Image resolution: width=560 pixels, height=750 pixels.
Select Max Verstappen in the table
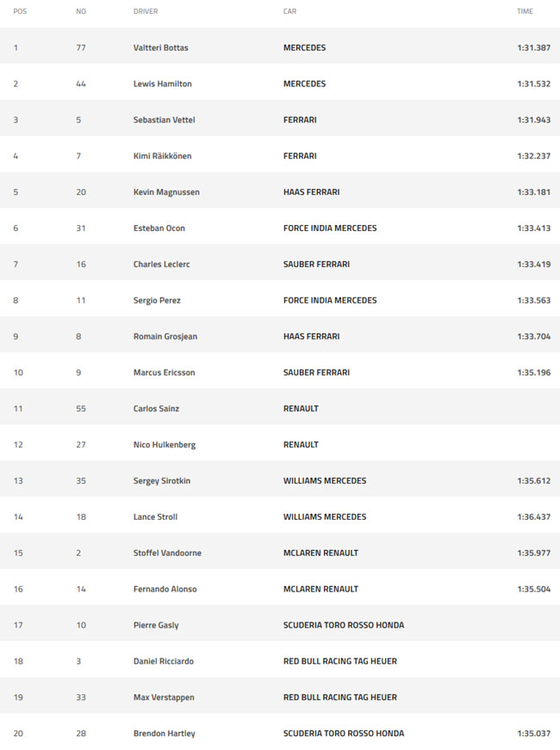click(164, 697)
